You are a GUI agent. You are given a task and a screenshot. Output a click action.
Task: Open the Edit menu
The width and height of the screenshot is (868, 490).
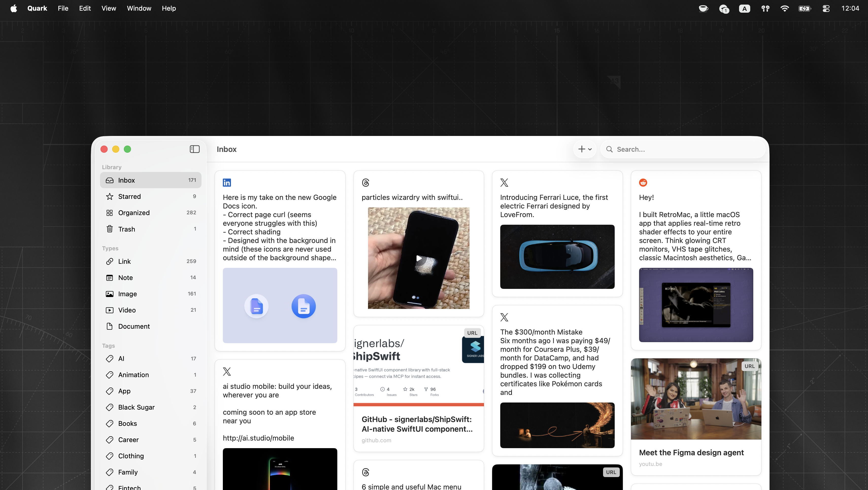click(85, 8)
